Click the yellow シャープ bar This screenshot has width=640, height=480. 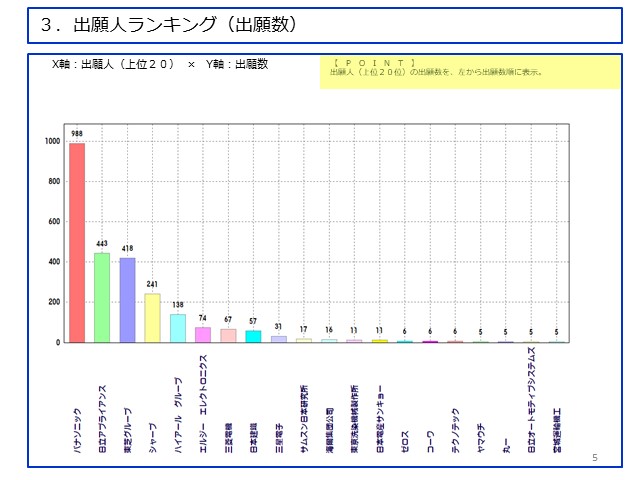152,318
